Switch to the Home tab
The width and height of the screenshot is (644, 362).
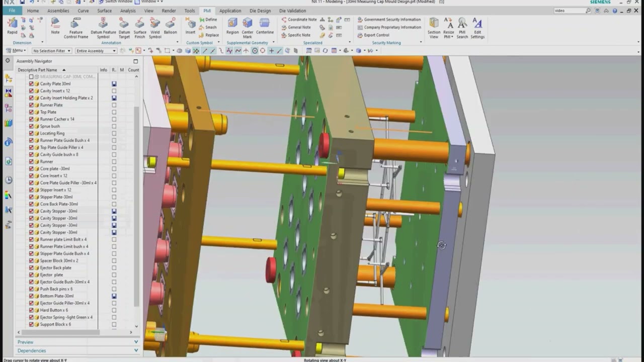click(33, 11)
